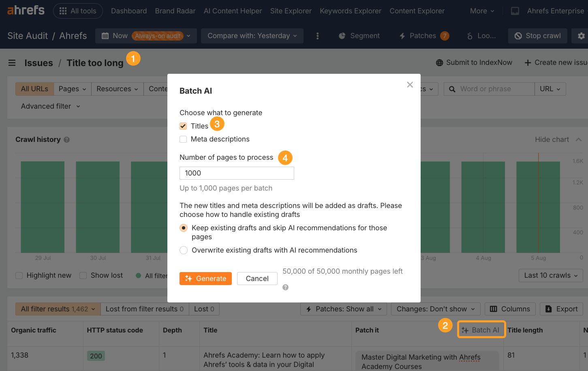The width and height of the screenshot is (588, 371).
Task: Switch to the All URLs tab
Action: (34, 88)
